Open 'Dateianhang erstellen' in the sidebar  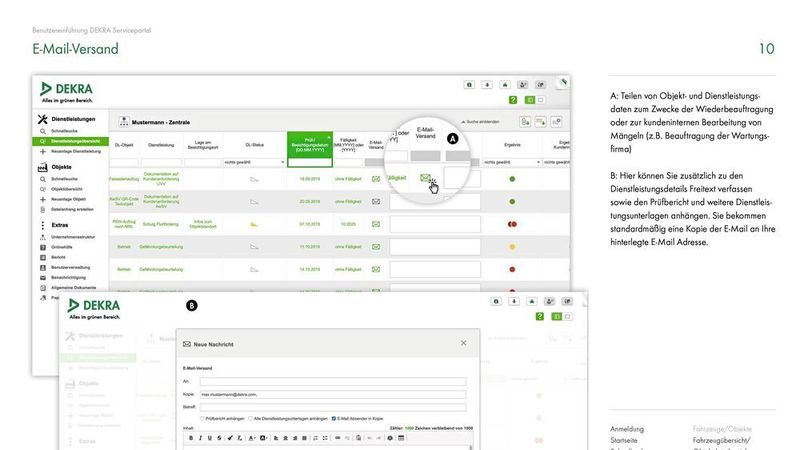pyautogui.click(x=72, y=209)
